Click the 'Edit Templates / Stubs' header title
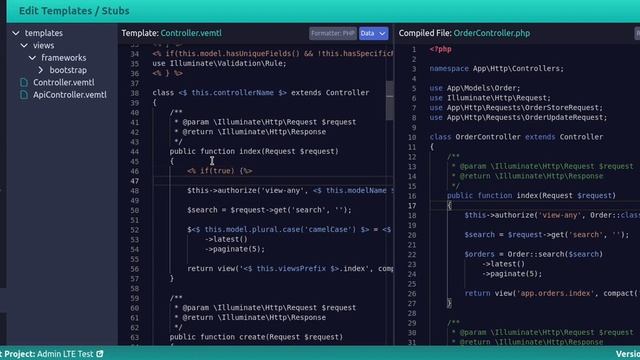 (x=74, y=11)
